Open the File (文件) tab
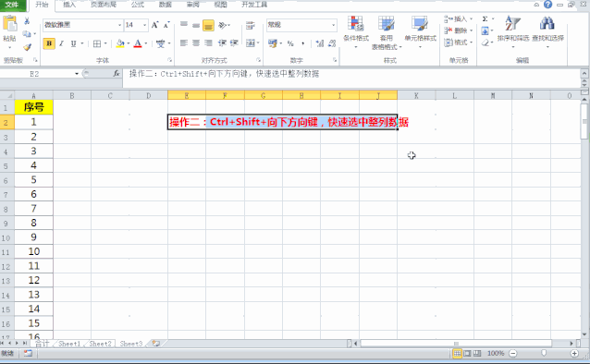 (x=12, y=5)
